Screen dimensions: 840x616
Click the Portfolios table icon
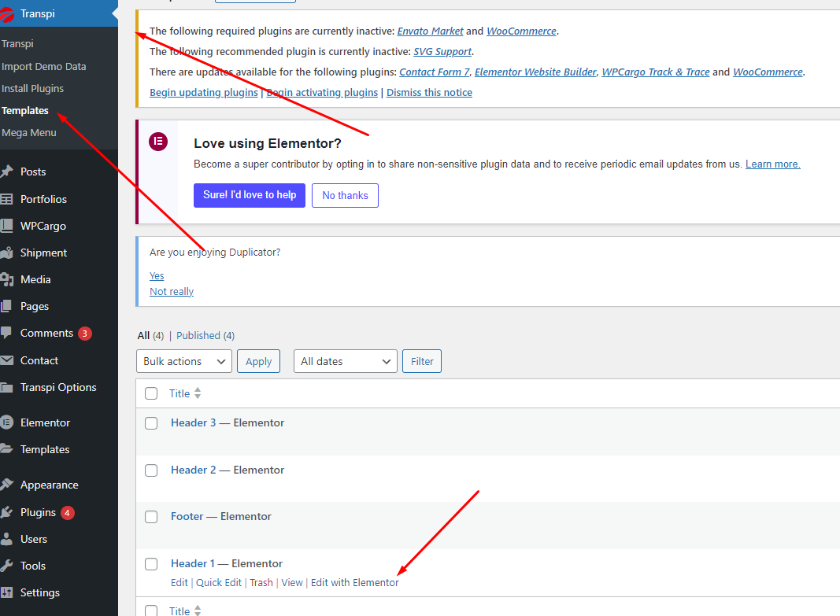[x=6, y=199]
